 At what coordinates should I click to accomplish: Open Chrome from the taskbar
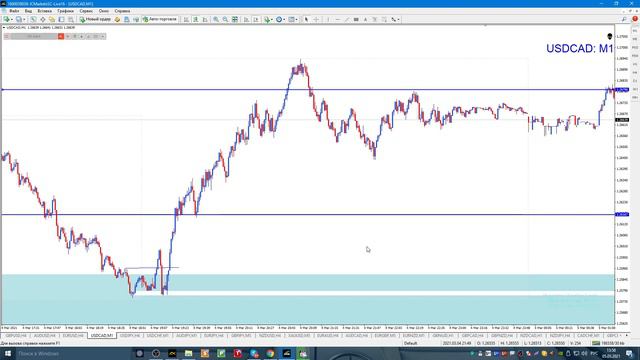coord(270,353)
